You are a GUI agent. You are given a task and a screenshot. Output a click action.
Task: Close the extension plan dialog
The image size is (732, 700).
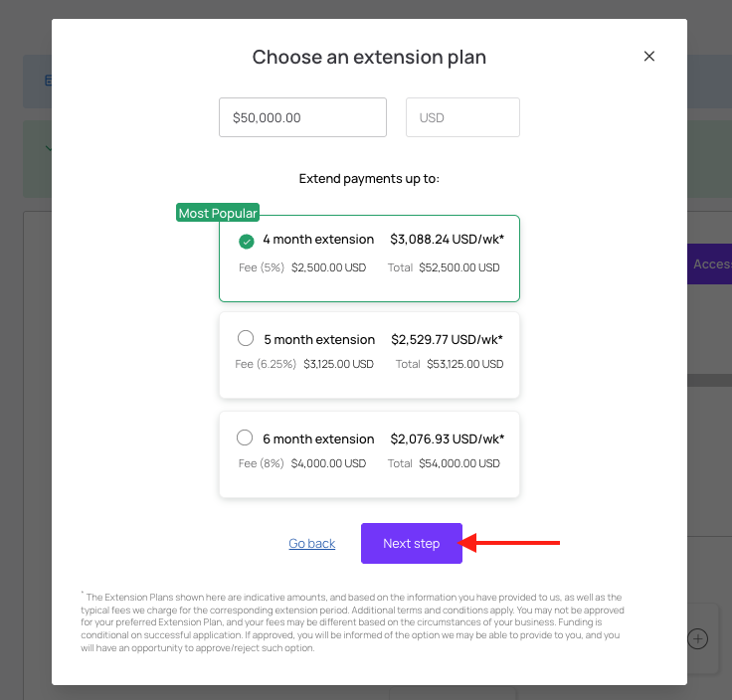pos(648,57)
